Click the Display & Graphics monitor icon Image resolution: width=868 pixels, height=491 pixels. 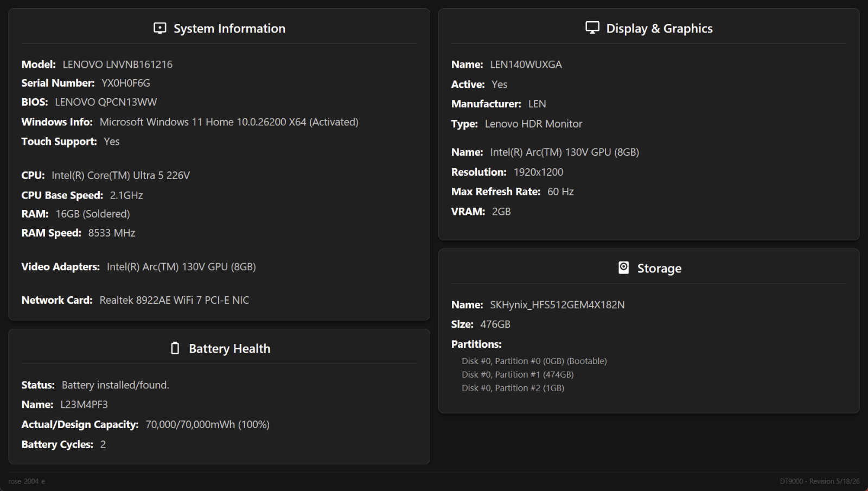pyautogui.click(x=592, y=28)
